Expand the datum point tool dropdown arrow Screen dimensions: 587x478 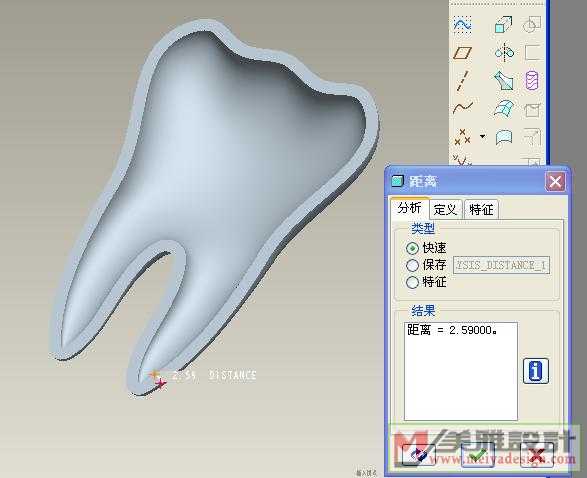point(483,136)
